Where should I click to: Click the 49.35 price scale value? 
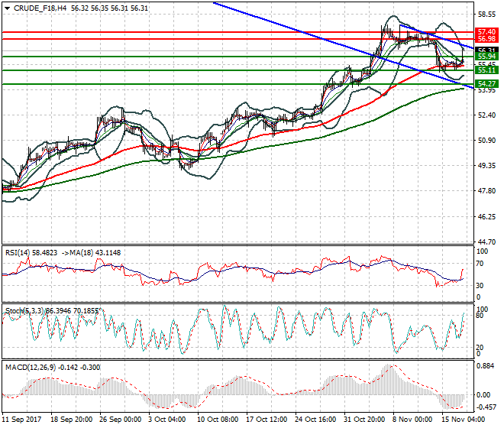coord(486,165)
